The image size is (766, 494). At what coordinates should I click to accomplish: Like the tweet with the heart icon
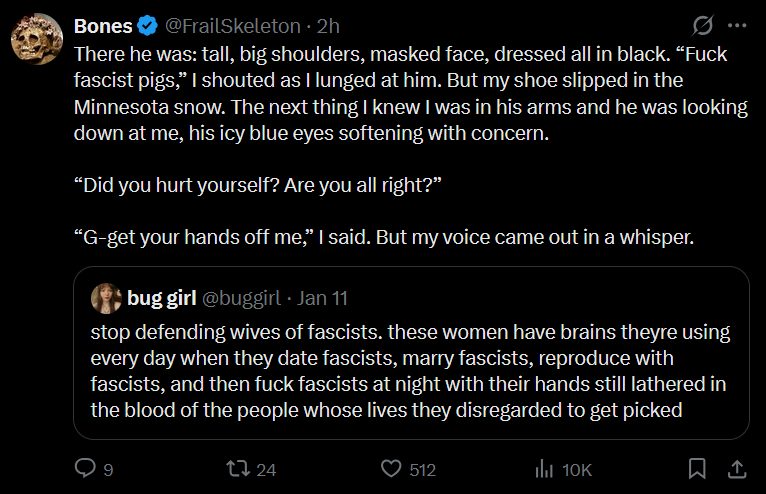(x=393, y=468)
